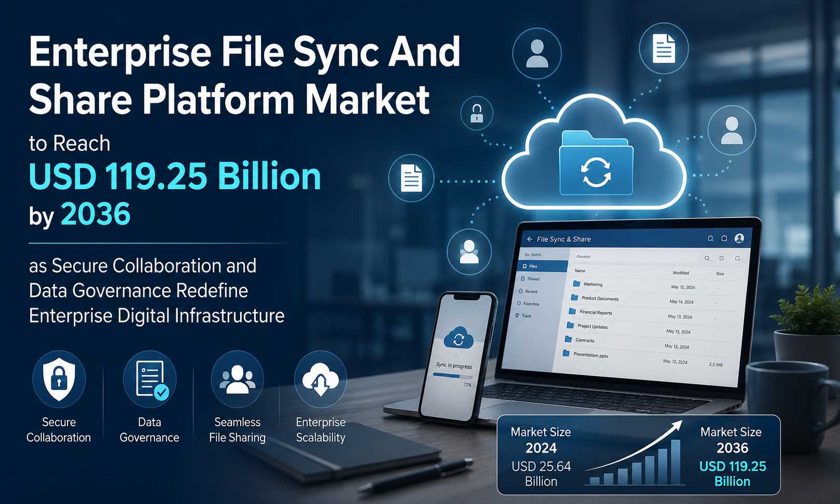Click the document icon at top right
Image resolution: width=840 pixels, height=504 pixels.
point(664,48)
